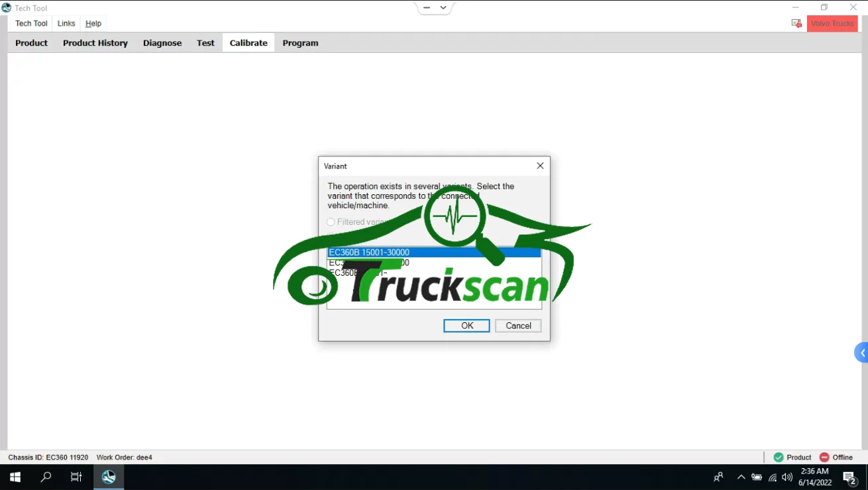This screenshot has height=490, width=868.
Task: Click the Tech Tool logo in title bar
Action: tap(7, 8)
